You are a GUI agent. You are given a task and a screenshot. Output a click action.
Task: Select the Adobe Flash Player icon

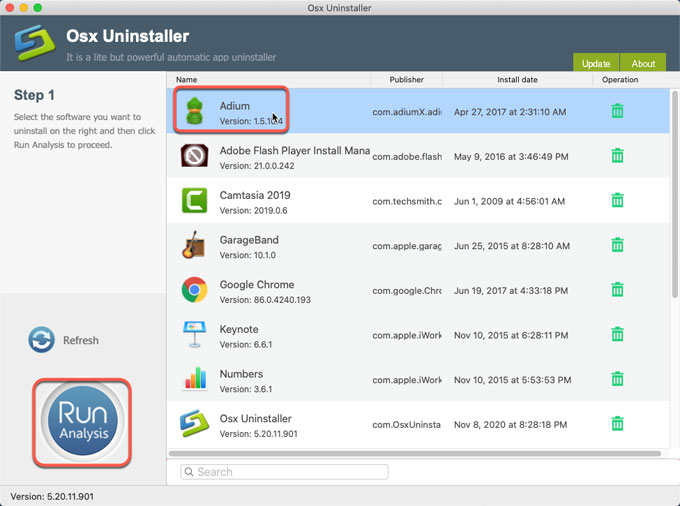click(194, 156)
